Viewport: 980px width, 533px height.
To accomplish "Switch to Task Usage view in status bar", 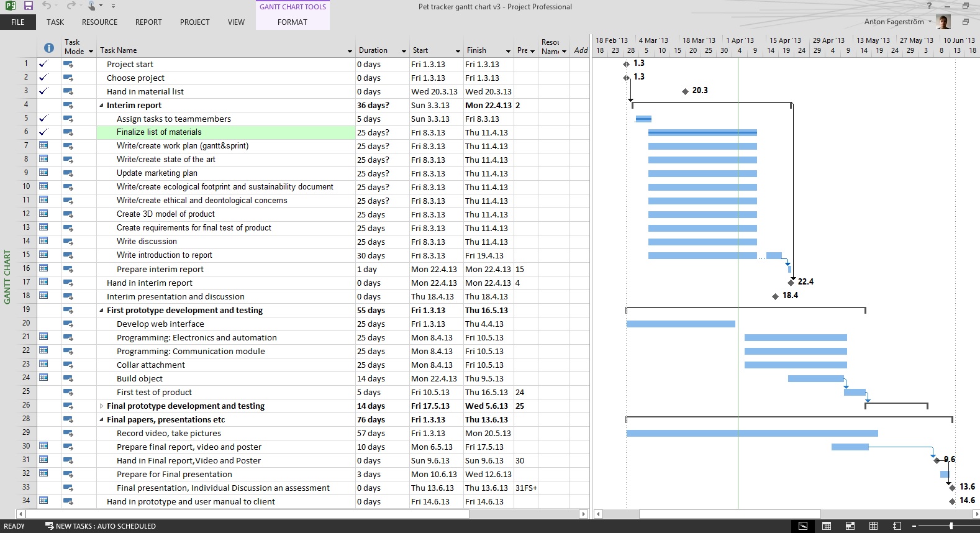I will [x=827, y=526].
